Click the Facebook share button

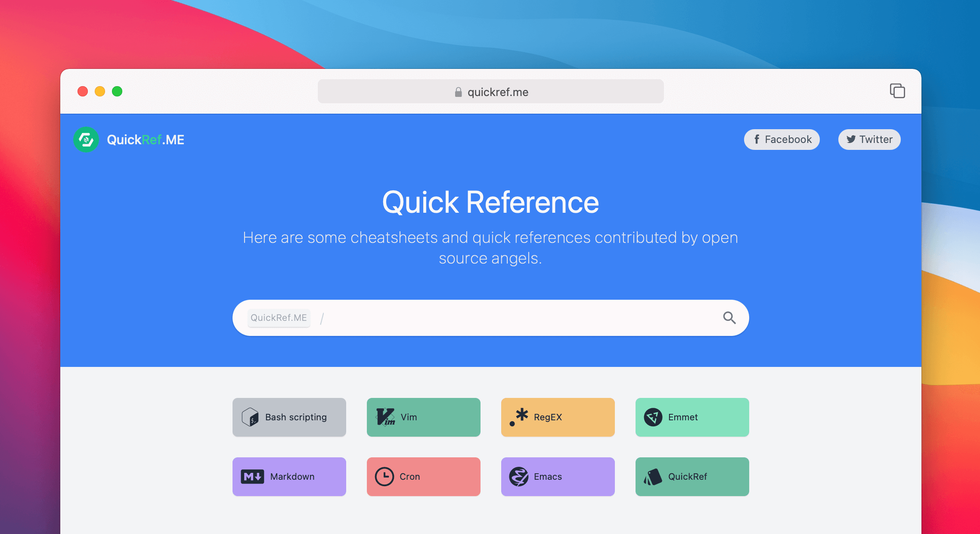(784, 139)
